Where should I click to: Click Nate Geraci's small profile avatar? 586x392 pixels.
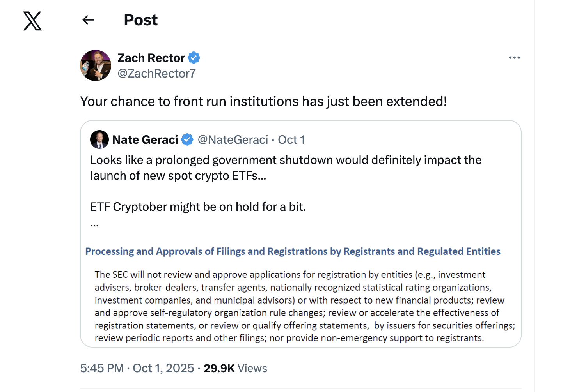tap(99, 139)
